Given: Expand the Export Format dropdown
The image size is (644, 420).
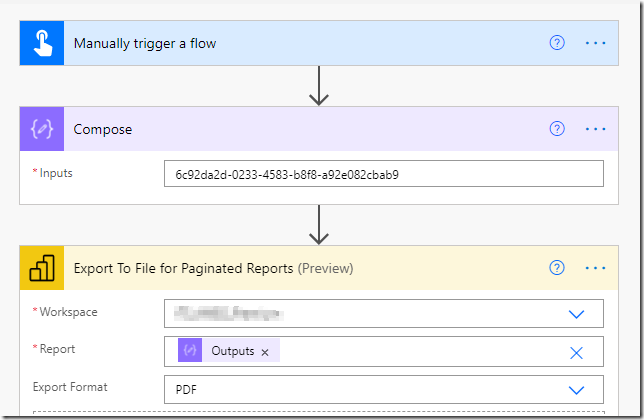Looking at the screenshot, I should coord(576,390).
